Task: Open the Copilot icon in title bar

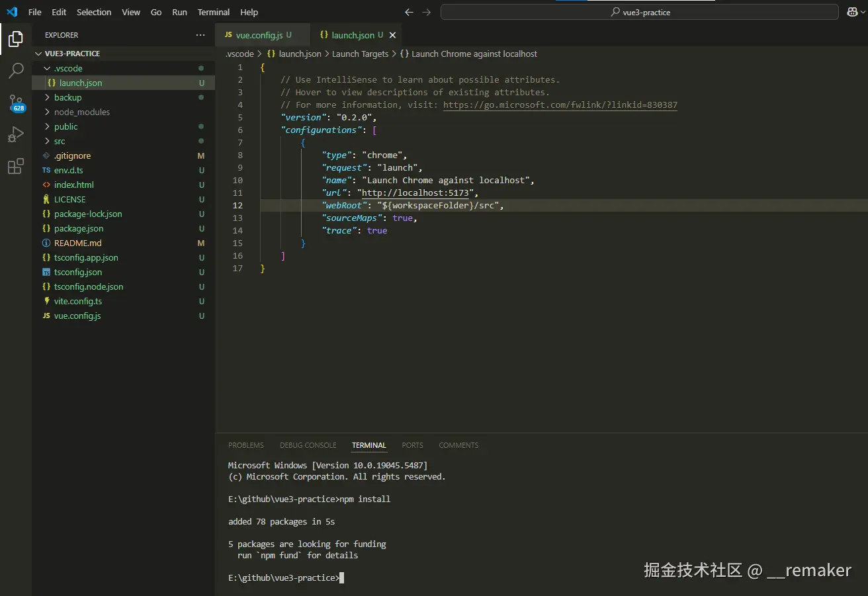Action: click(x=851, y=13)
